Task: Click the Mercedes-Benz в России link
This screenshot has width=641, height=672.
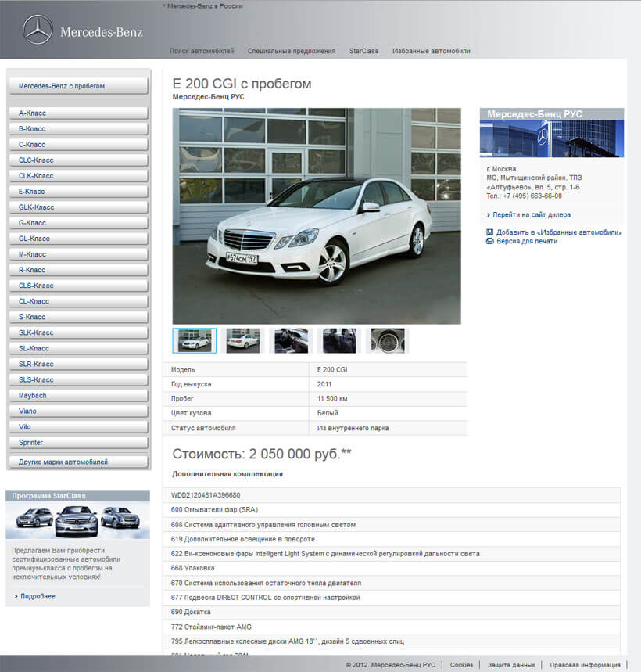Action: point(203,6)
